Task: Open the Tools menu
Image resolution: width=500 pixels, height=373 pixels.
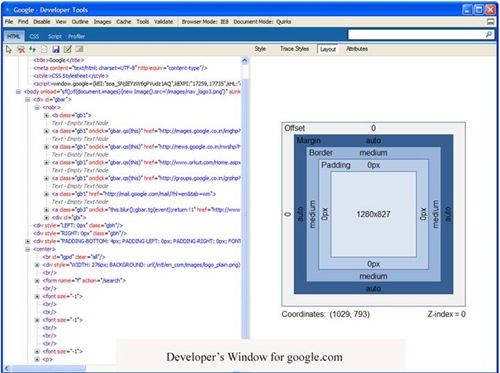Action: click(143, 22)
